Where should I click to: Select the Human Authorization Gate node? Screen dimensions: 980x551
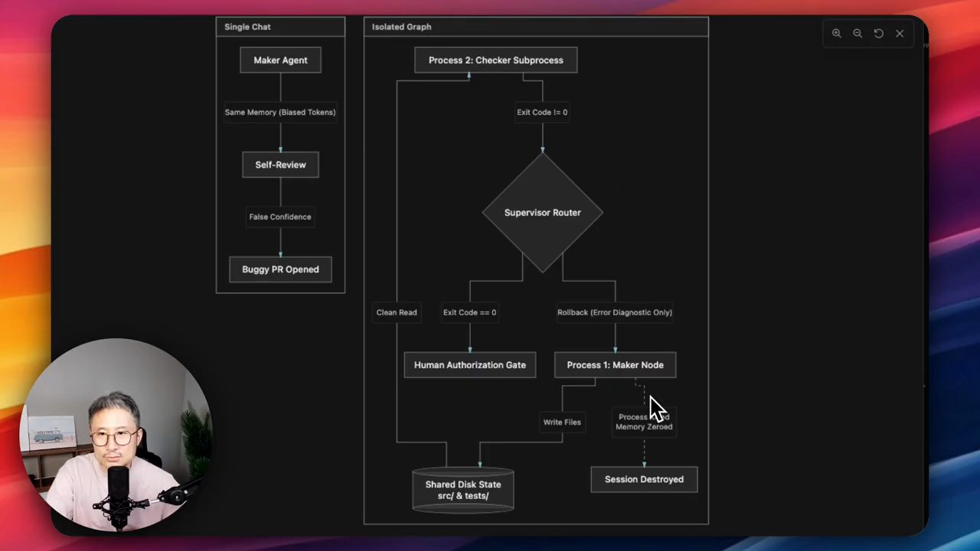470,365
